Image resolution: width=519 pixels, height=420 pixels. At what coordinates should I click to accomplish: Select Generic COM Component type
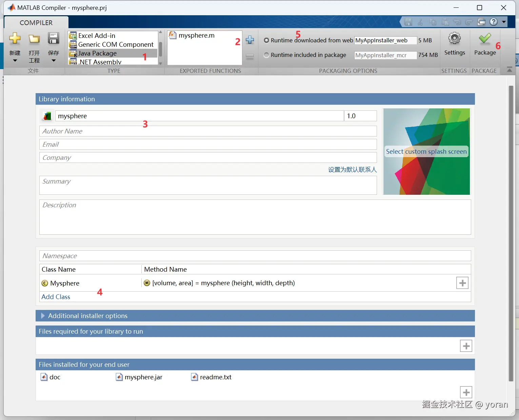[113, 44]
